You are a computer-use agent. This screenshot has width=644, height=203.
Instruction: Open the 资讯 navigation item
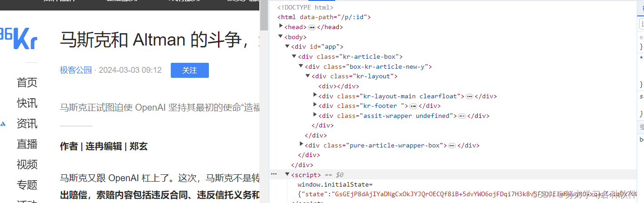coord(27,123)
